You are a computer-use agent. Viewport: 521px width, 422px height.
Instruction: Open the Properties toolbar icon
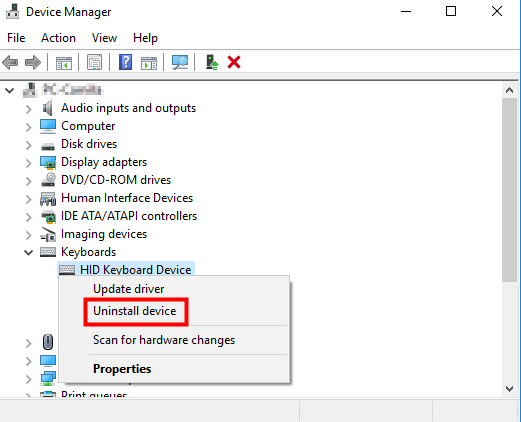[94, 62]
